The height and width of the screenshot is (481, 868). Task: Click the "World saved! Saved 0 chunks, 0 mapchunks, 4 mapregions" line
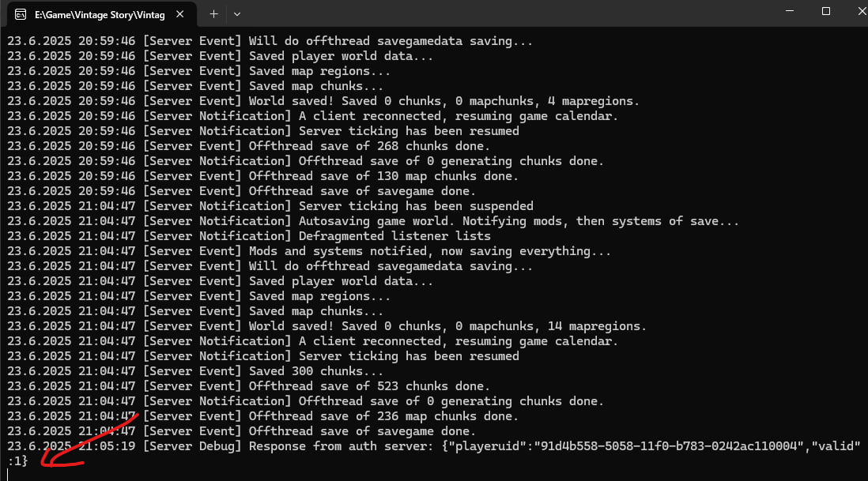point(443,101)
